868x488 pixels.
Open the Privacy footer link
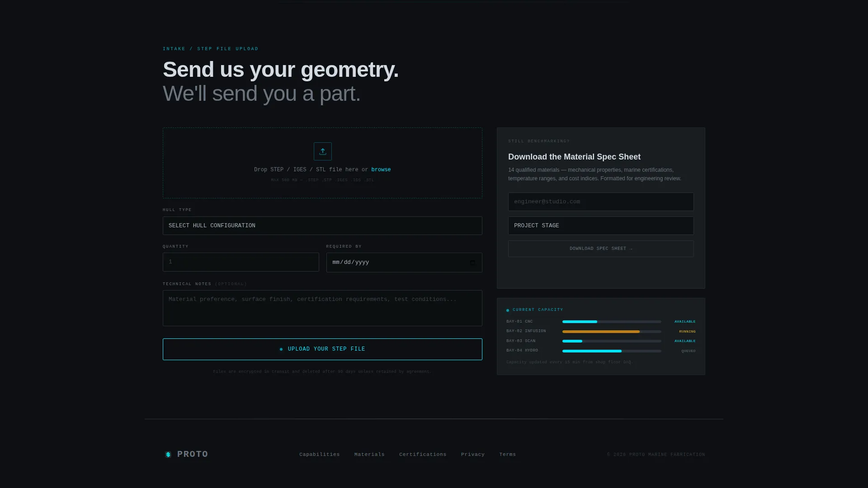coord(473,455)
